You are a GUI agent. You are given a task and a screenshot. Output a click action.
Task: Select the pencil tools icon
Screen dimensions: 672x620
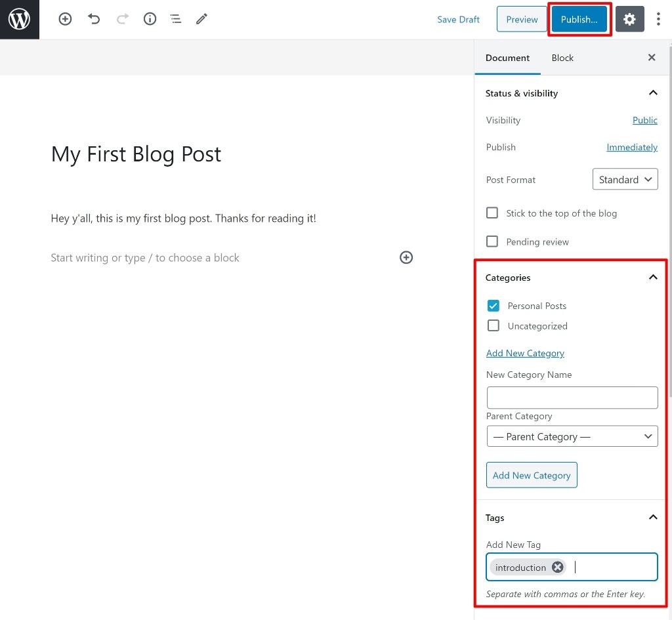[202, 19]
